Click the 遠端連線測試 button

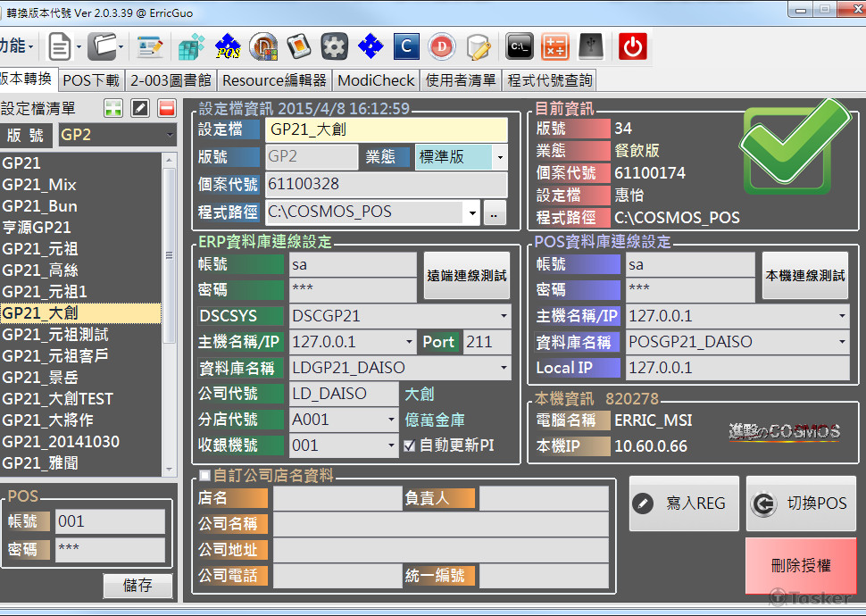467,276
